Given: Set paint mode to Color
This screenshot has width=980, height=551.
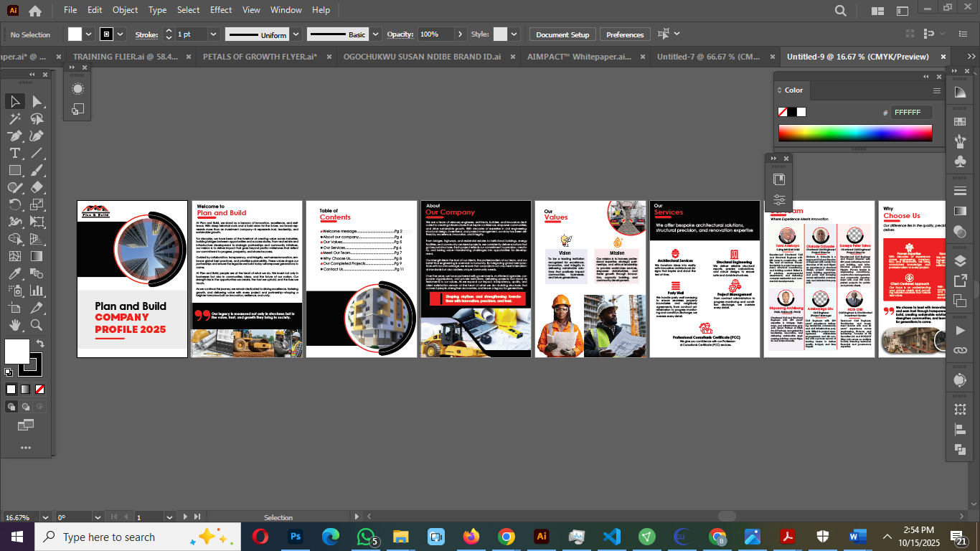Looking at the screenshot, I should pos(11,389).
